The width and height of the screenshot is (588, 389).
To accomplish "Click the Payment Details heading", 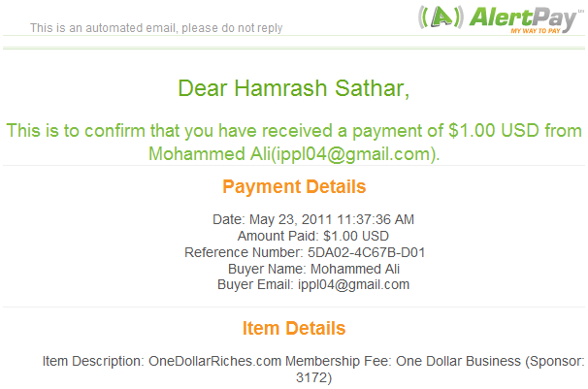I will 294,186.
